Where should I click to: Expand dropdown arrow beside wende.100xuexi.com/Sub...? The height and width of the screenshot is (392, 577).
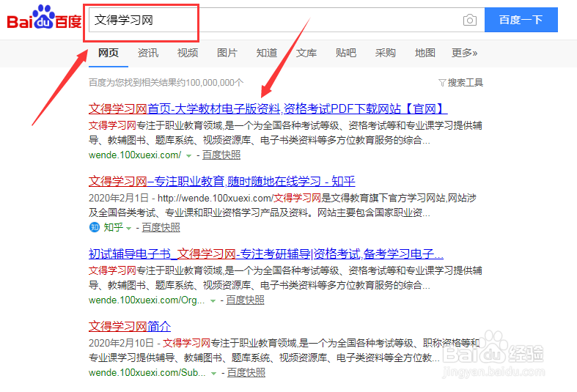[213, 373]
